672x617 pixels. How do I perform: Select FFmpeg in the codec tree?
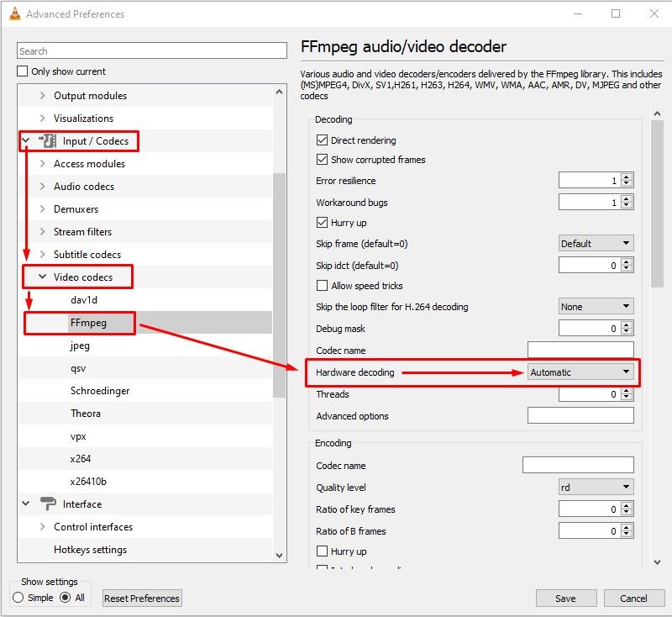coord(88,323)
